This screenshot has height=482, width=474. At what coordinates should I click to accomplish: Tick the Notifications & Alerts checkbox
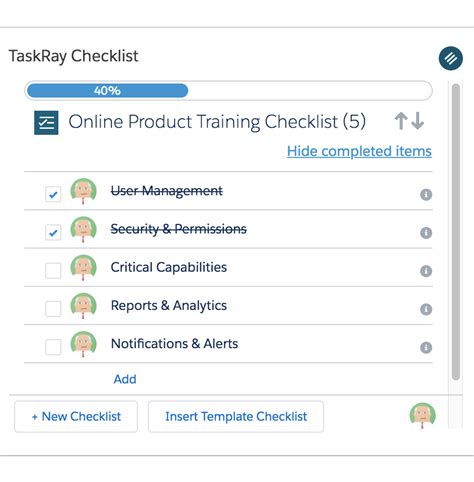(53, 347)
